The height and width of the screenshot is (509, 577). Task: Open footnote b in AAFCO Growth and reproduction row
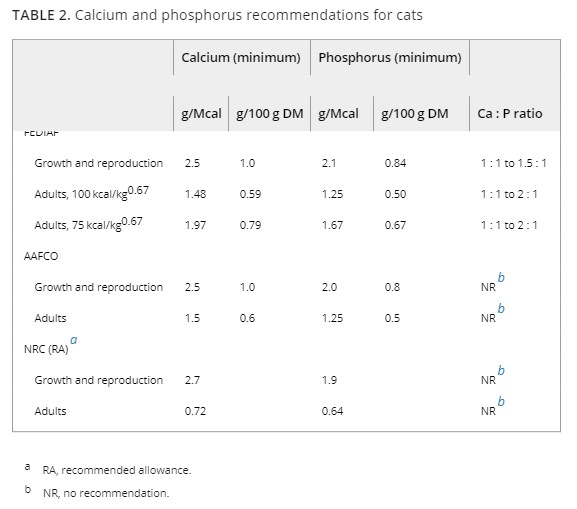pyautogui.click(x=501, y=277)
